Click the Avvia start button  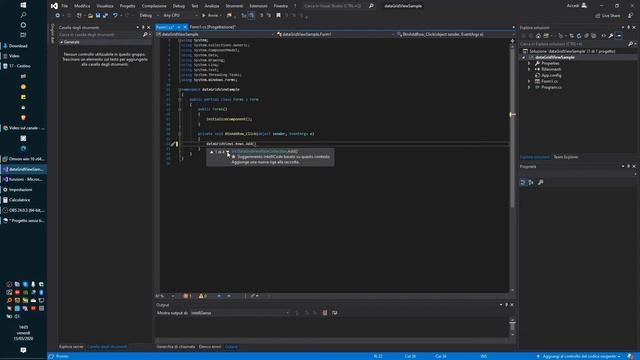click(x=211, y=16)
